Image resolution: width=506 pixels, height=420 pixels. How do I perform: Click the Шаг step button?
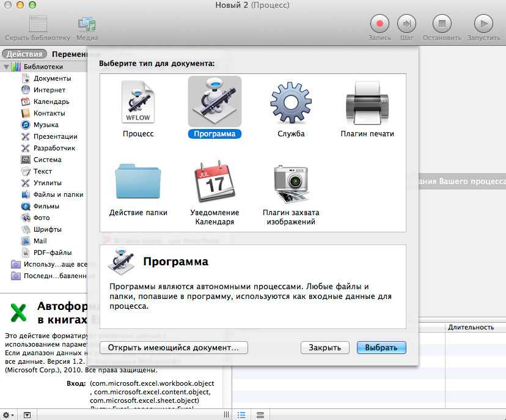tap(406, 24)
